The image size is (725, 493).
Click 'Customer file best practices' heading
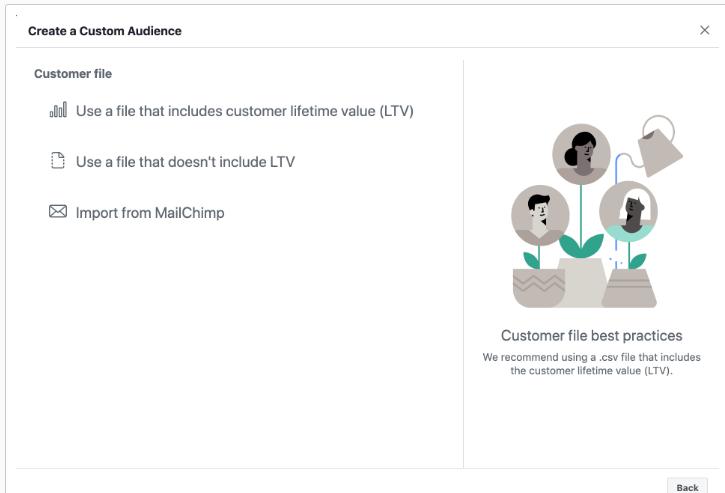(591, 335)
